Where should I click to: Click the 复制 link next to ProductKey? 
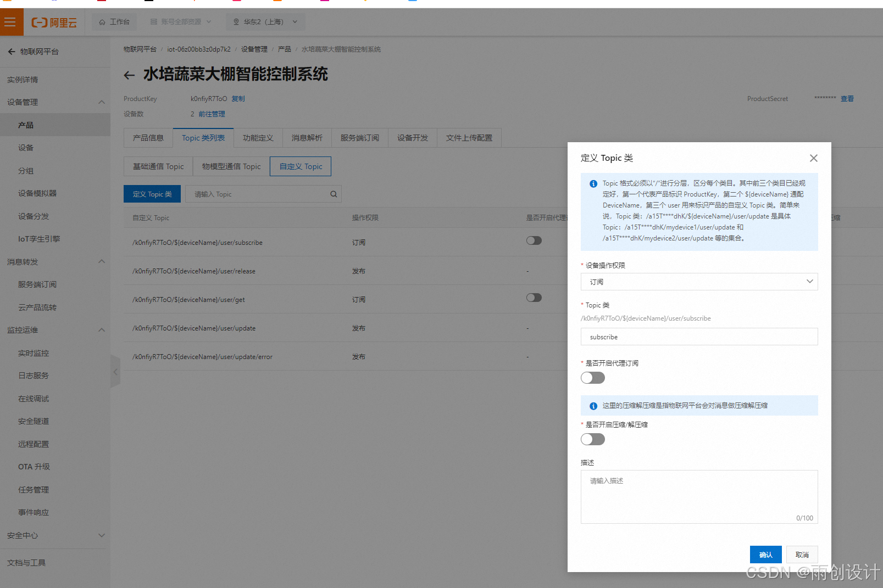(x=238, y=99)
